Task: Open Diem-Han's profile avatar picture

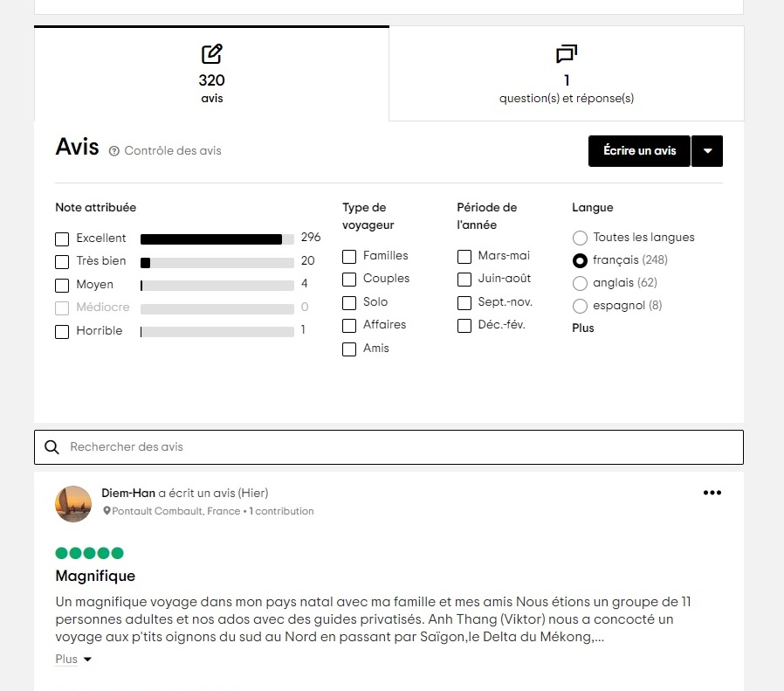Action: [73, 503]
